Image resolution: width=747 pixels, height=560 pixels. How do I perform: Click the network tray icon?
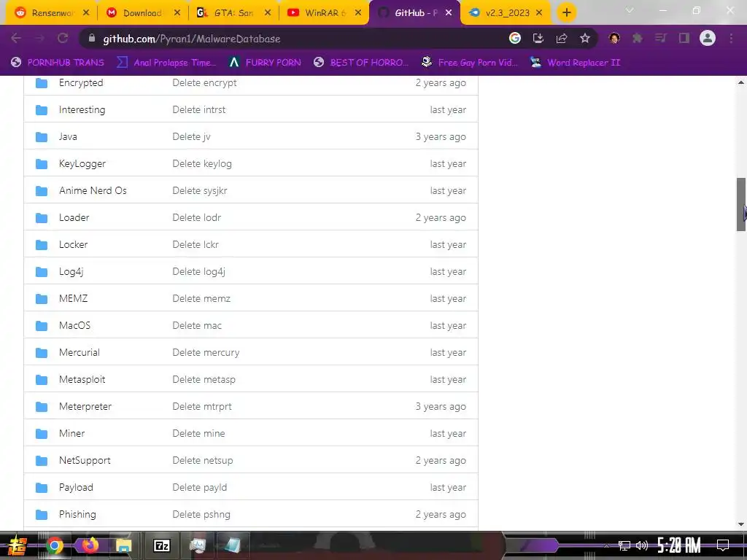pyautogui.click(x=624, y=545)
